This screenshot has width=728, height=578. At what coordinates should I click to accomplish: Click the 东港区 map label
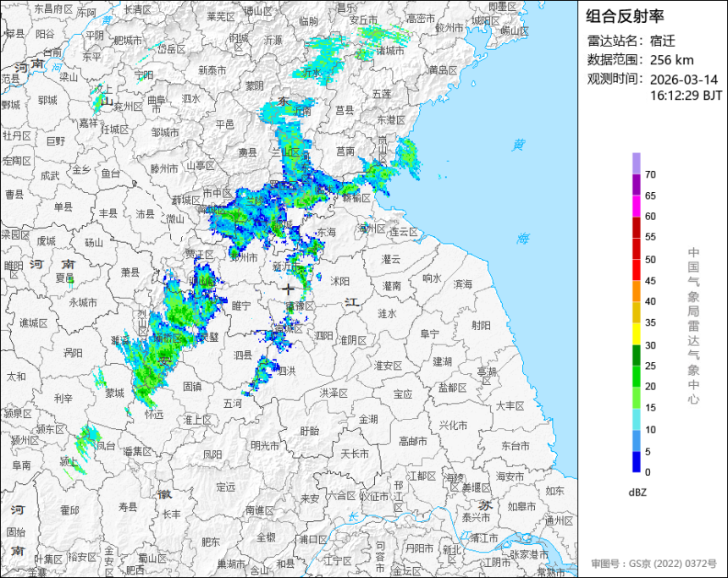coord(391,120)
